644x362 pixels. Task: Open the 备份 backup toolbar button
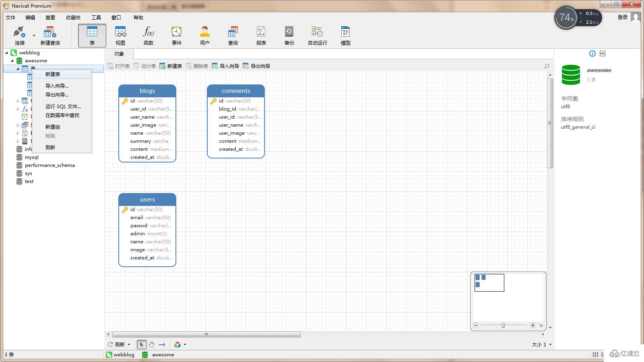(x=289, y=35)
